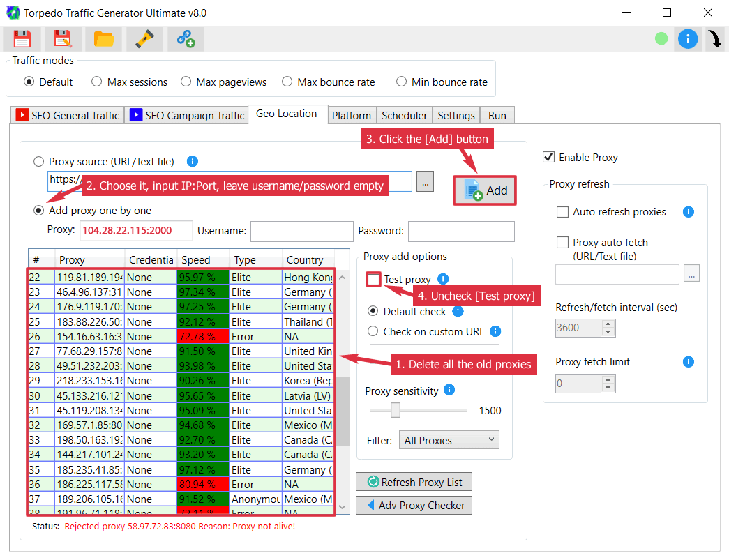The height and width of the screenshot is (560, 729).
Task: Open the Settings tab
Action: click(x=456, y=115)
